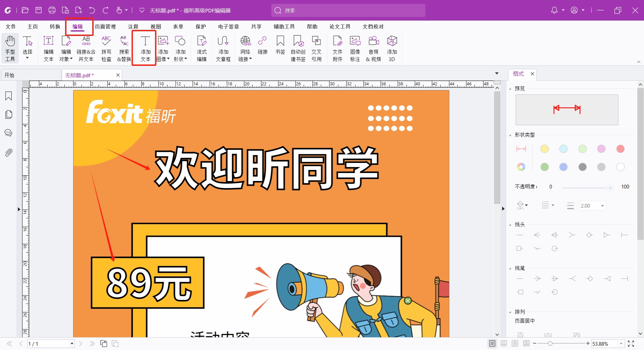
Task: Open the 页面管理 (Page Management) tab
Action: [105, 27]
